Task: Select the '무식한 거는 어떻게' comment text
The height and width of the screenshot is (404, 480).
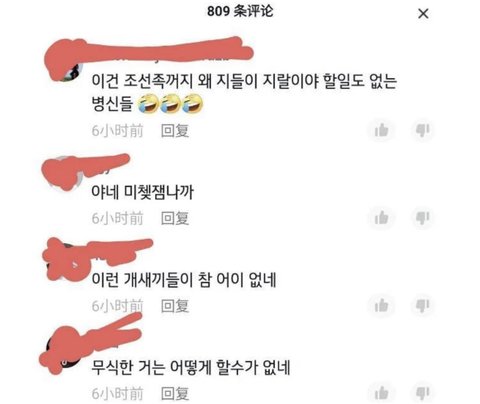Action: [191, 367]
